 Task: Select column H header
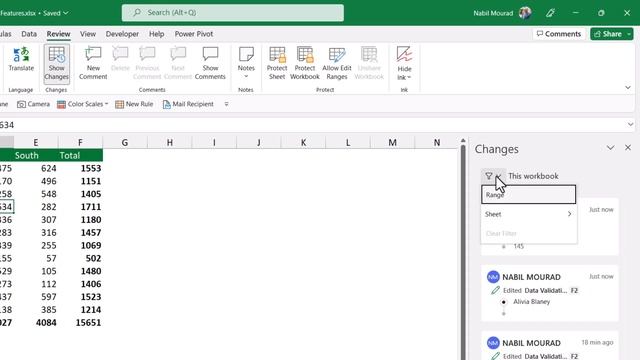coord(169,142)
